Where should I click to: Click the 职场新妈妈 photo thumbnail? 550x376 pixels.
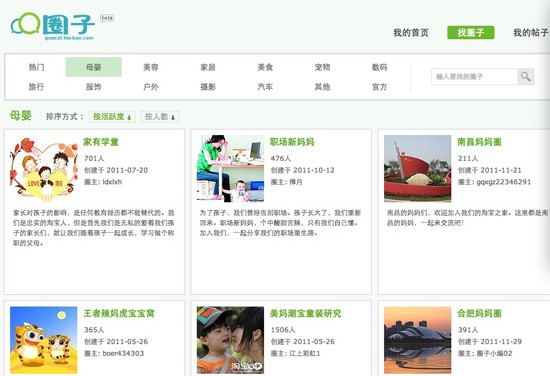pyautogui.click(x=230, y=169)
